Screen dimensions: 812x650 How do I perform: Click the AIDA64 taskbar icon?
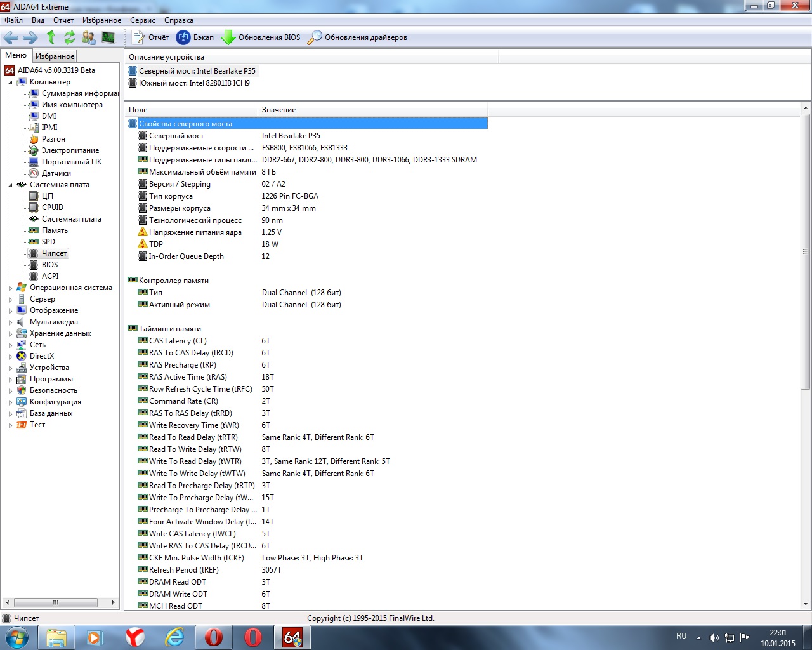coord(292,637)
